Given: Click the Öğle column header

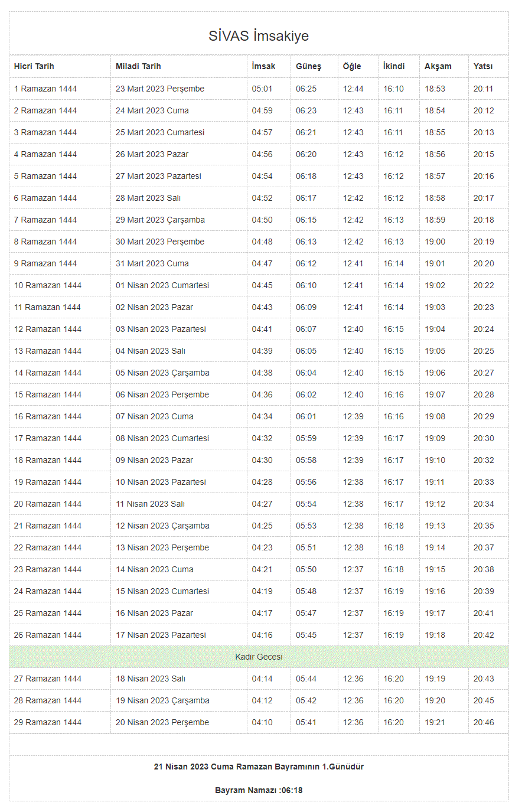Looking at the screenshot, I should tap(352, 66).
